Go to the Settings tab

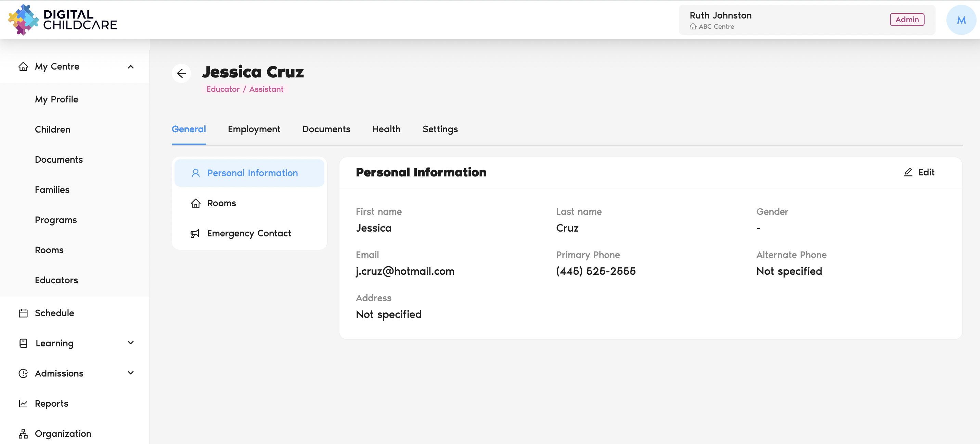pyautogui.click(x=440, y=129)
